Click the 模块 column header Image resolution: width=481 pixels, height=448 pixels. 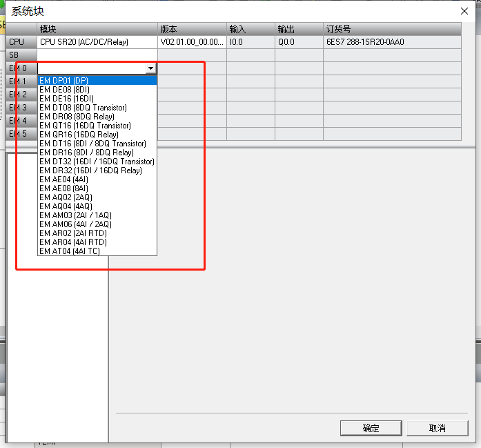tap(97, 29)
